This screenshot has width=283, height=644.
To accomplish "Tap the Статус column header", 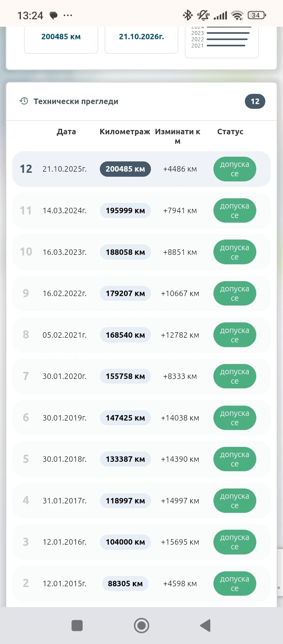I will 230,132.
